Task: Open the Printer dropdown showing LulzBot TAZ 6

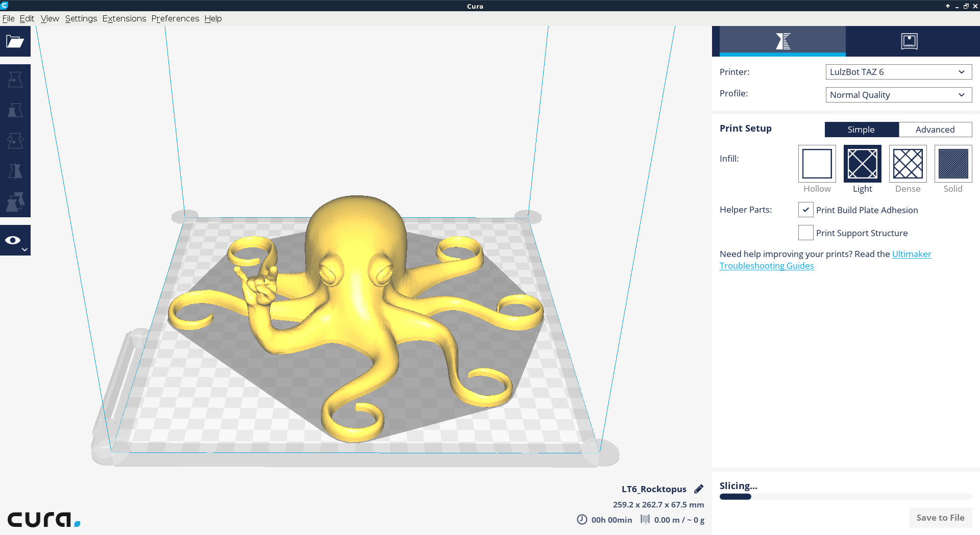Action: pyautogui.click(x=898, y=72)
